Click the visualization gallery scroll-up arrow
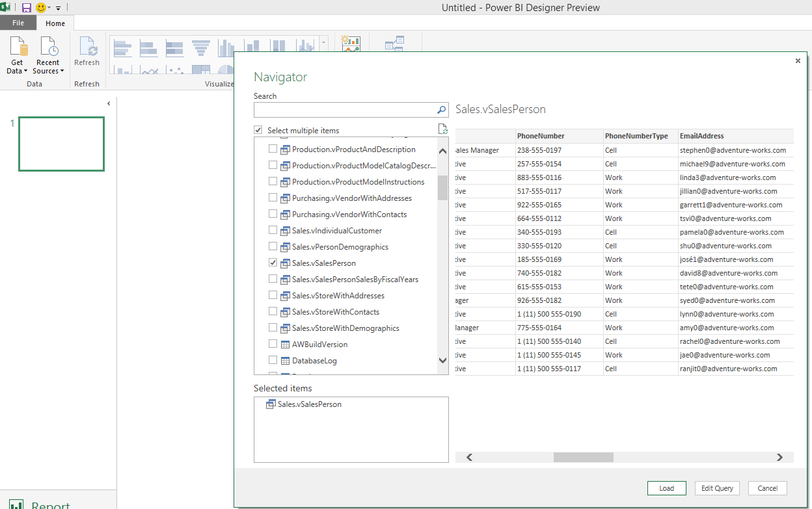Image resolution: width=812 pixels, height=509 pixels. coord(324,42)
